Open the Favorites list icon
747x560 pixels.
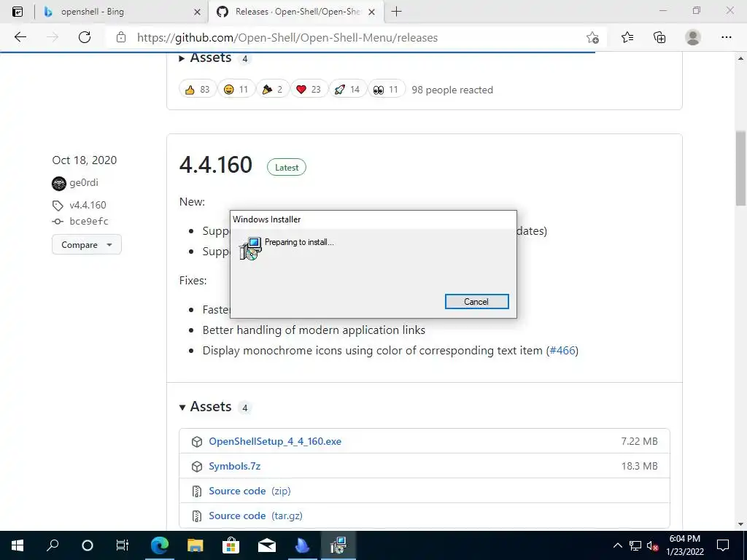click(627, 37)
